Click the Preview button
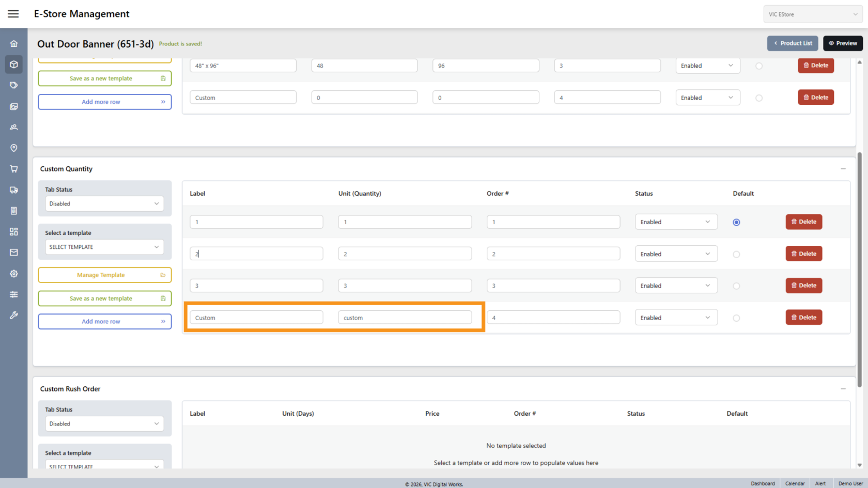The image size is (868, 488). (843, 43)
